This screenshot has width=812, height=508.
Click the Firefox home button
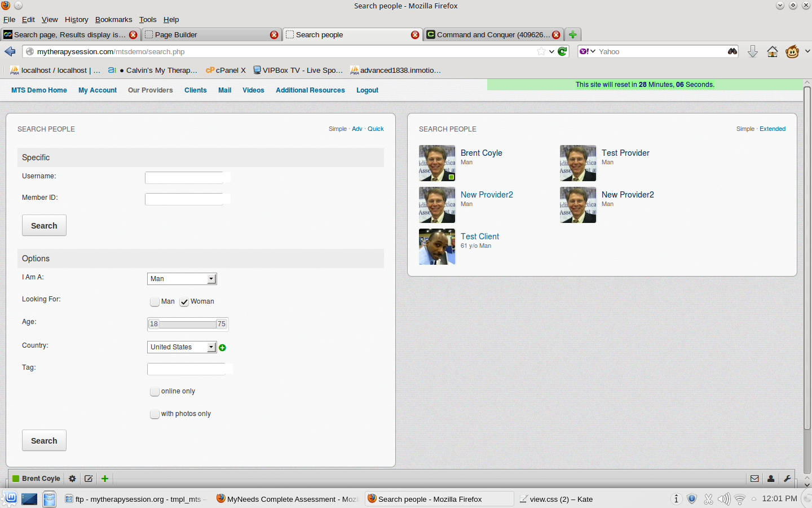tap(772, 52)
